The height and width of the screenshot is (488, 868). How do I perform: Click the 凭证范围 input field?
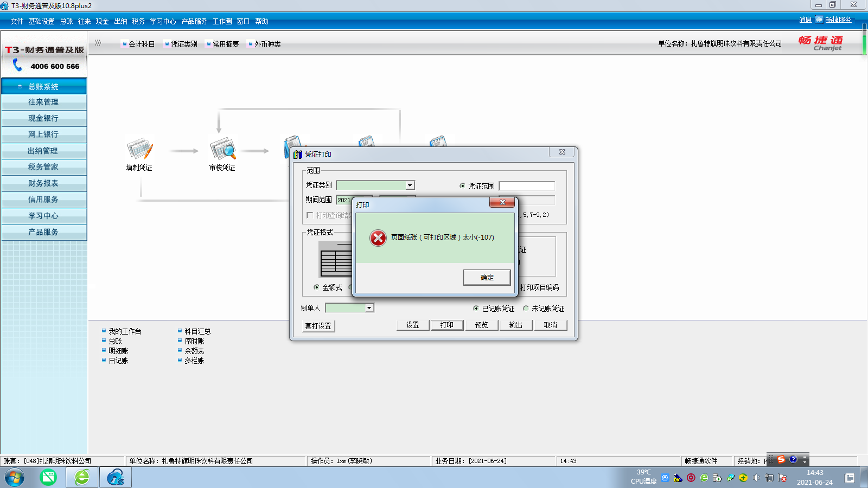click(x=527, y=186)
